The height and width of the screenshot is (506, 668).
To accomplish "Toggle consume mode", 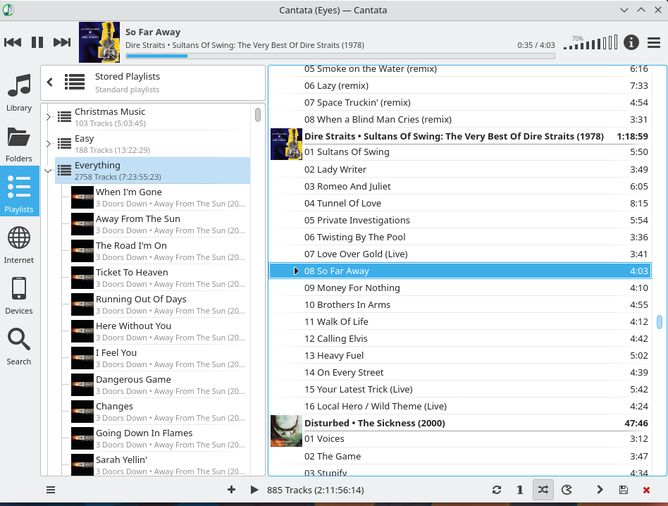I will [567, 490].
